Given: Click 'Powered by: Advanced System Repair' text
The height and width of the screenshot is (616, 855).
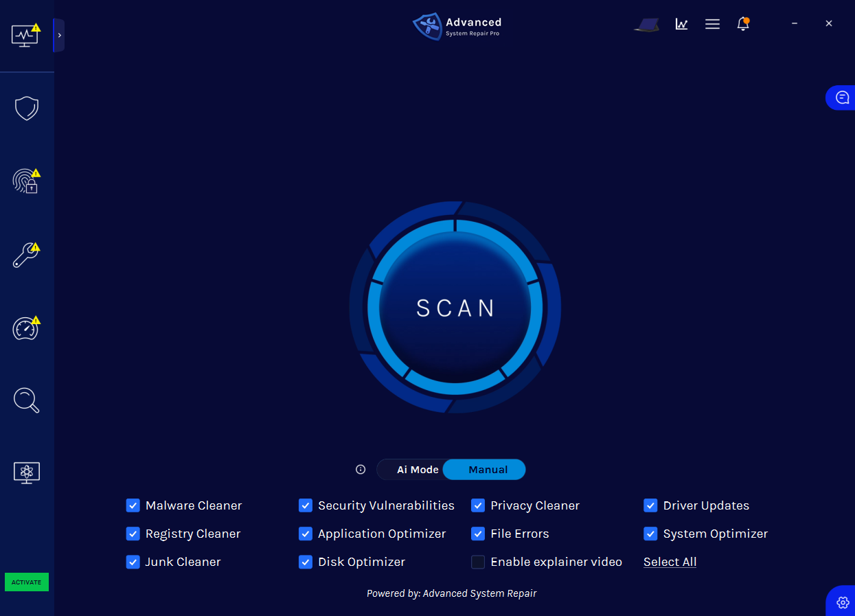Looking at the screenshot, I should click(452, 593).
